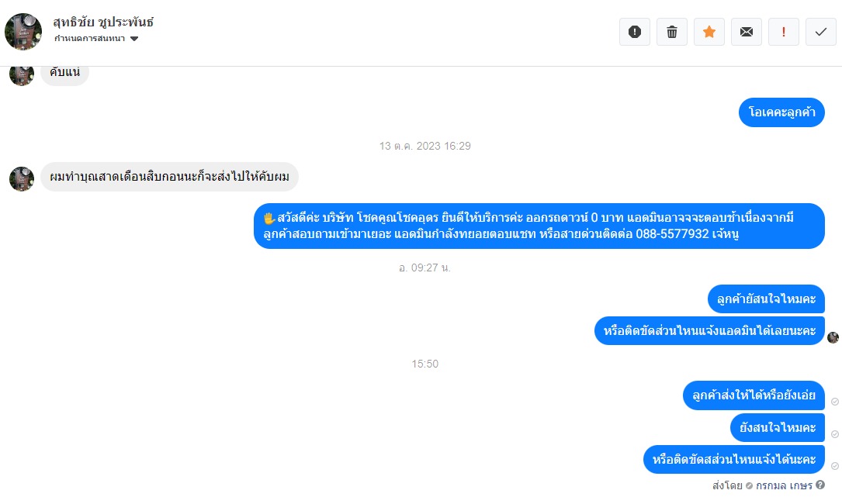Click the customer message ผมทำบุญสาดเดือนสิบกอนนะ

point(169,177)
